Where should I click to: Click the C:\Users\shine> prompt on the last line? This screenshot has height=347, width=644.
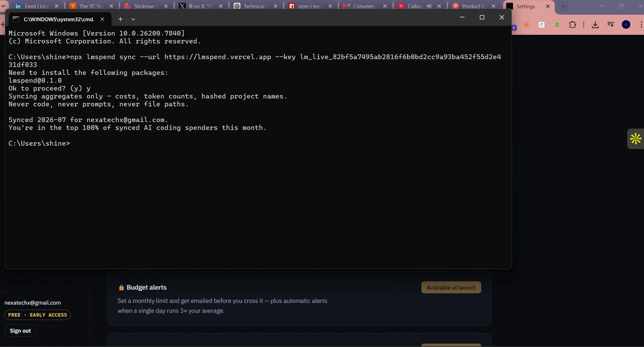click(x=39, y=143)
